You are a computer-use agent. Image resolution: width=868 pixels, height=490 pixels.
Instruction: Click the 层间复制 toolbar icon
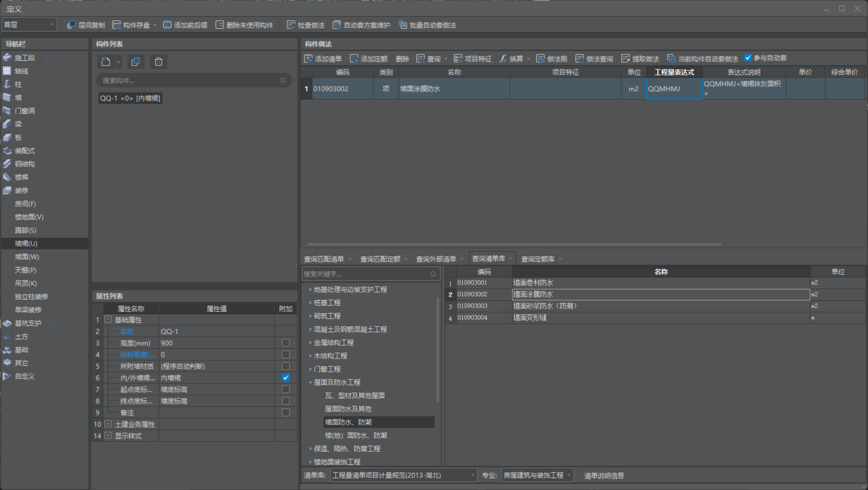(71, 25)
